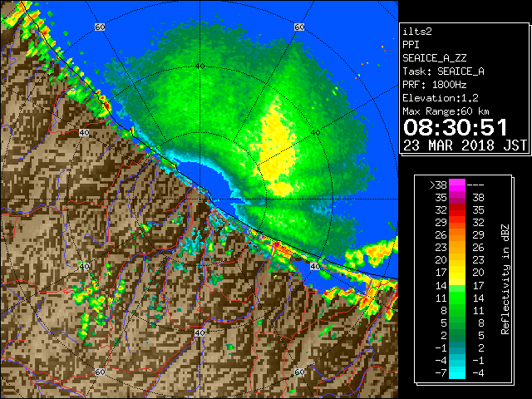Click the red legend band between 32 and 35
This screenshot has width=532, height=399.
click(457, 210)
